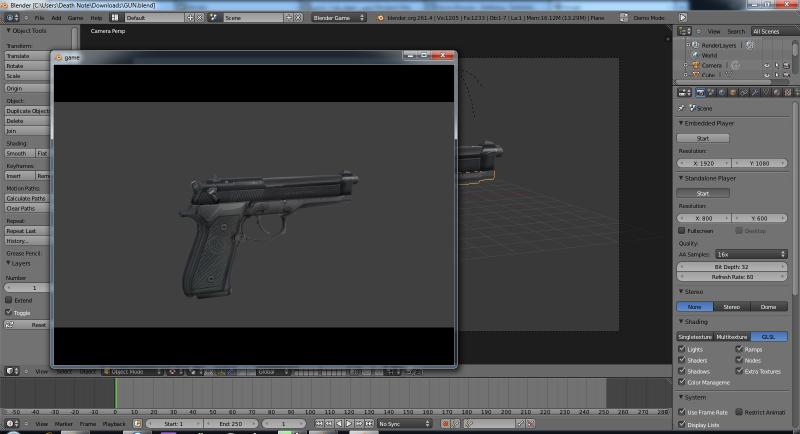
Task: Delete the Default screen layout
Action: 199,17
